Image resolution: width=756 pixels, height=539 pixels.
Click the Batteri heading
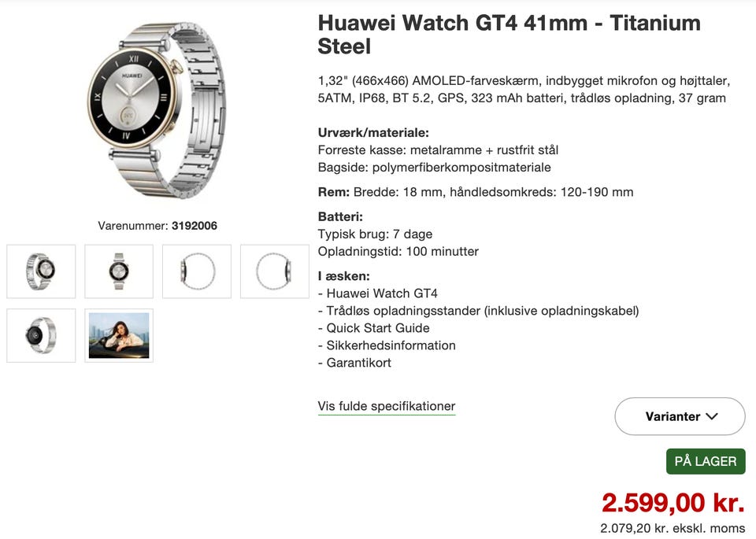340,216
